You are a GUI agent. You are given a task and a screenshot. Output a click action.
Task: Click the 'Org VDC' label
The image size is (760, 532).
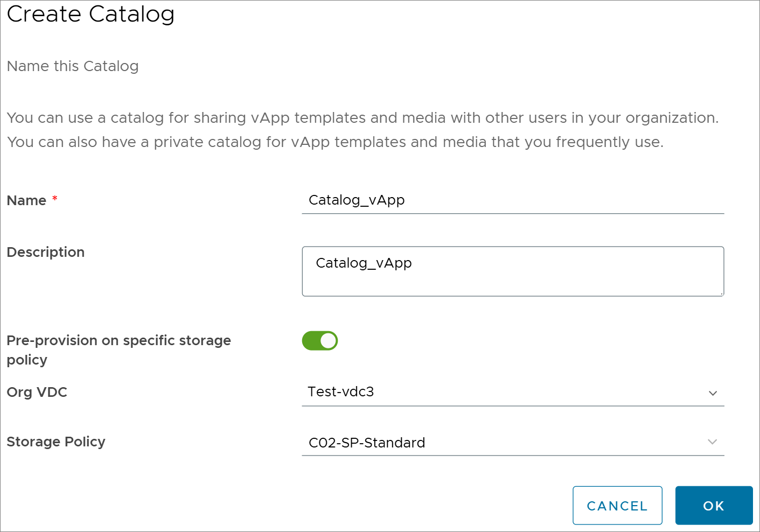coord(37,392)
